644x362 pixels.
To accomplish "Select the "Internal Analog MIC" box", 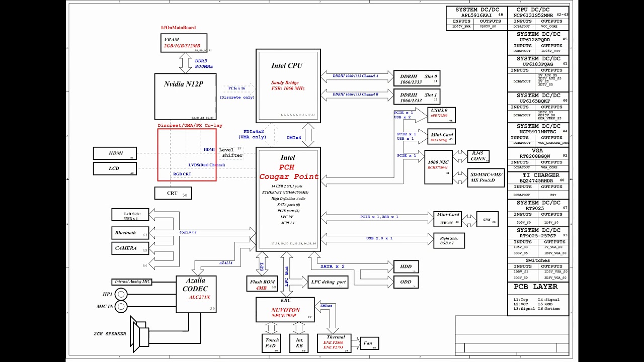I will pos(132,282).
